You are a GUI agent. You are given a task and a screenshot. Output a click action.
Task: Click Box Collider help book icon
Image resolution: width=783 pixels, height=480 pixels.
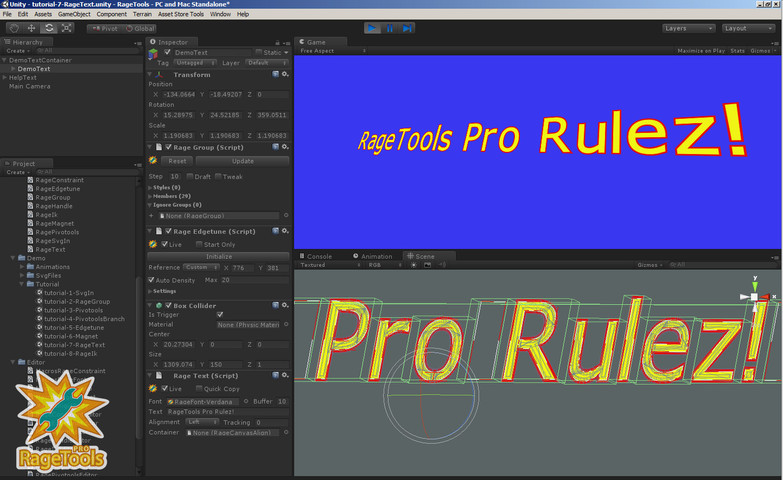pyautogui.click(x=276, y=305)
